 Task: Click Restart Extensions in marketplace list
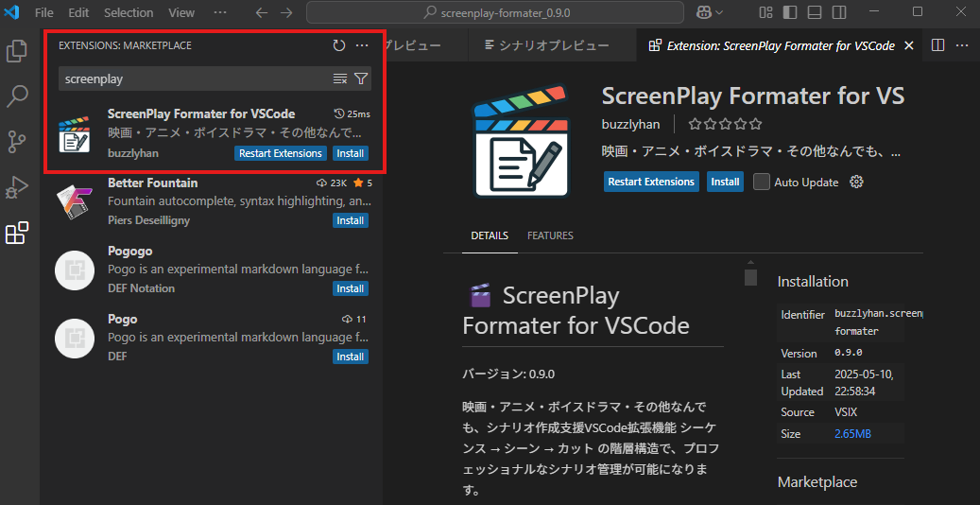coord(281,153)
